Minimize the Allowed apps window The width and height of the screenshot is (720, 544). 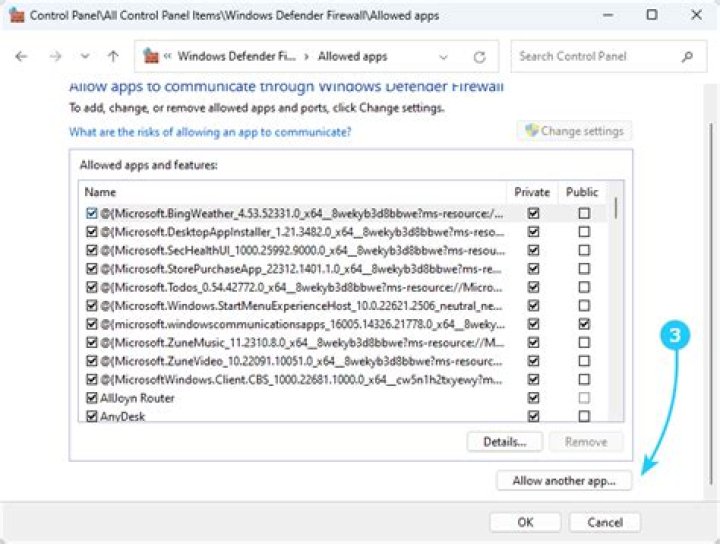pos(608,15)
